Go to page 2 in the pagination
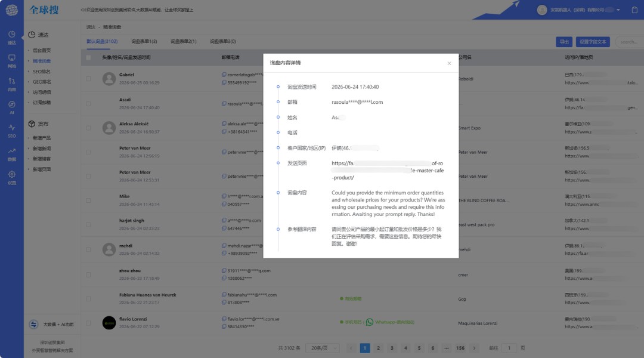Image resolution: width=644 pixels, height=358 pixels. tap(378, 348)
